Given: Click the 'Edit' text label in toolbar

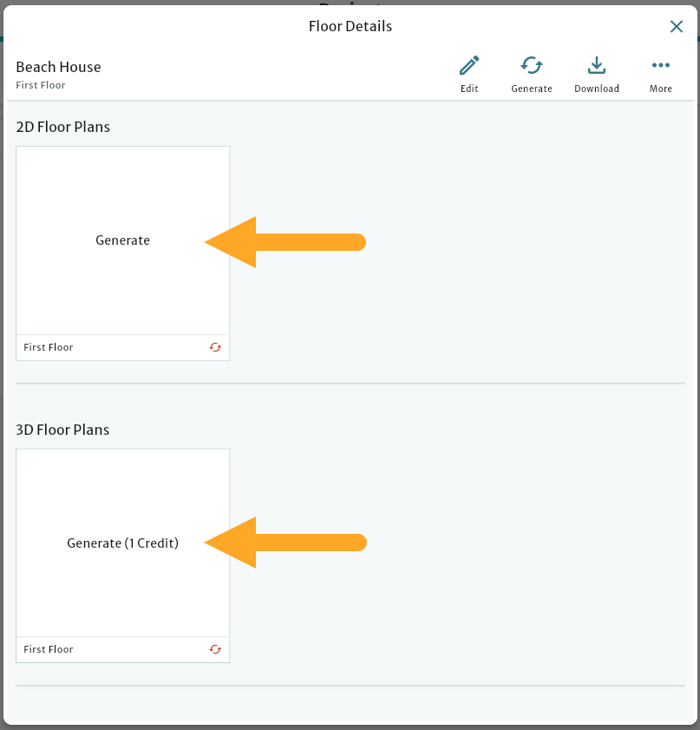Looking at the screenshot, I should click(469, 89).
